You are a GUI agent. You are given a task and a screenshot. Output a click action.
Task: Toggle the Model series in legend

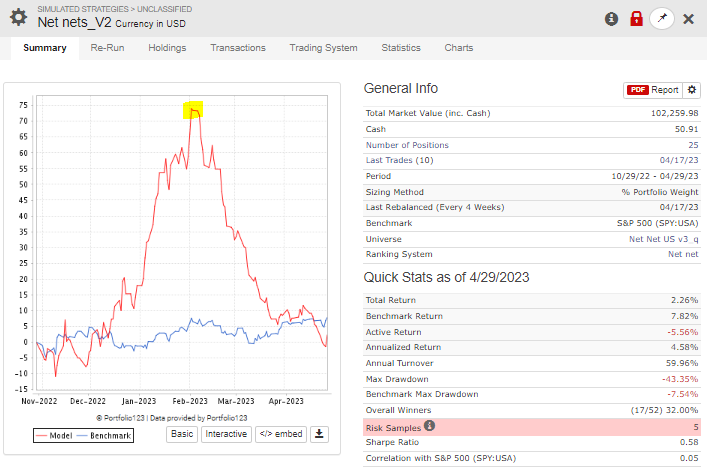click(54, 435)
